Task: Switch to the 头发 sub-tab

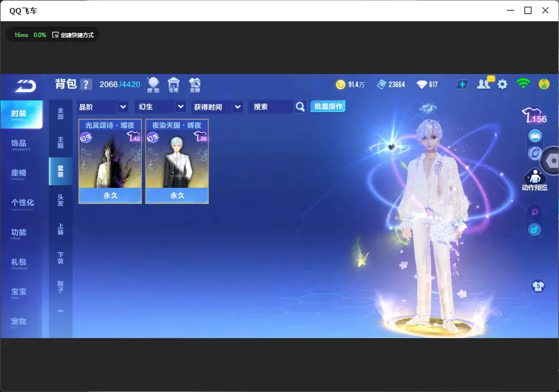Action: [60, 200]
